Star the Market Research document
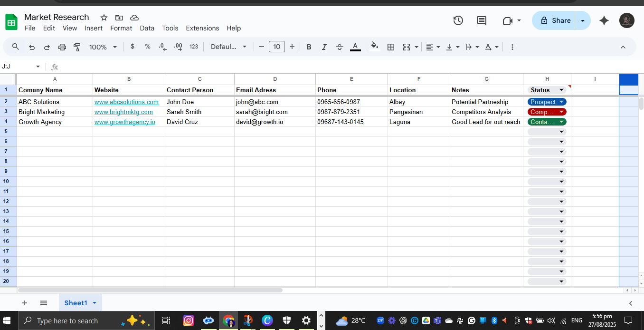 [x=104, y=18]
